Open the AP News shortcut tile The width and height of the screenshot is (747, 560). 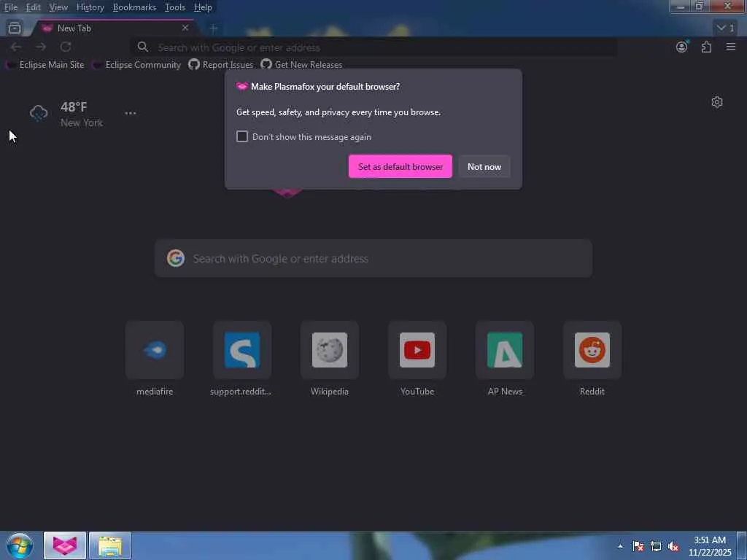(x=505, y=350)
